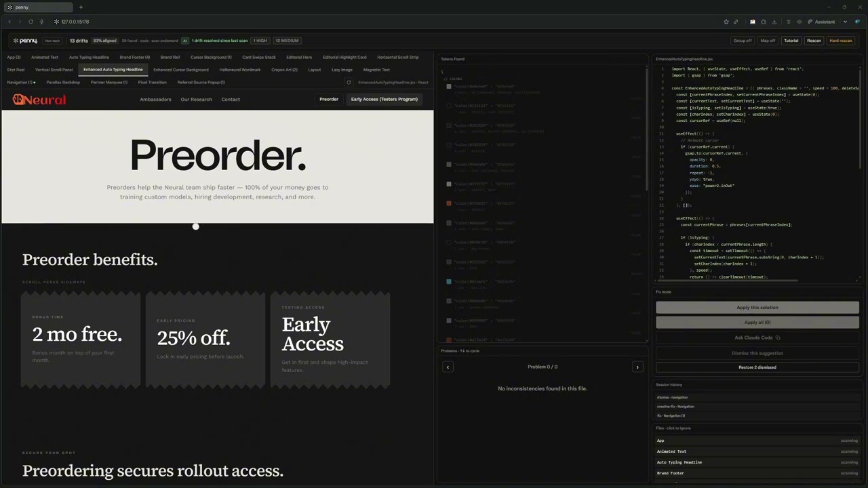
Task: Click the Ambassadors nav link in the preview
Action: click(x=155, y=100)
